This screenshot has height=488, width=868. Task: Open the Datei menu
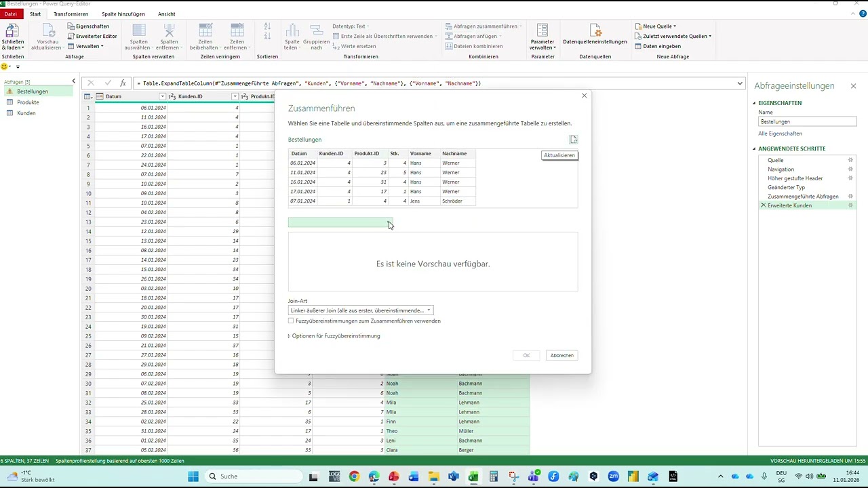[10, 14]
